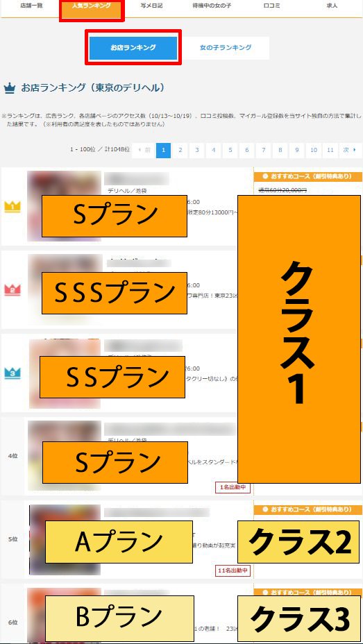
Task: Switch to 待機中の女の子 tab
Action: click(x=212, y=6)
